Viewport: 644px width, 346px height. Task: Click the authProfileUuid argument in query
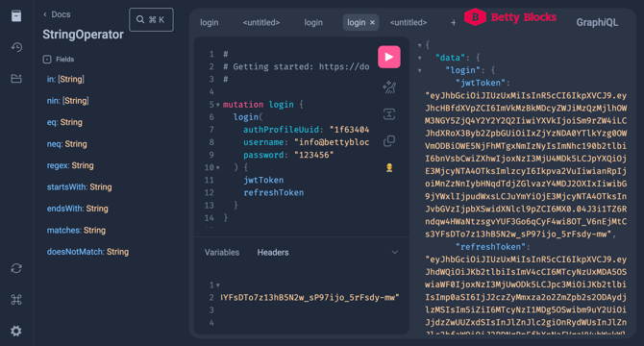pos(281,130)
